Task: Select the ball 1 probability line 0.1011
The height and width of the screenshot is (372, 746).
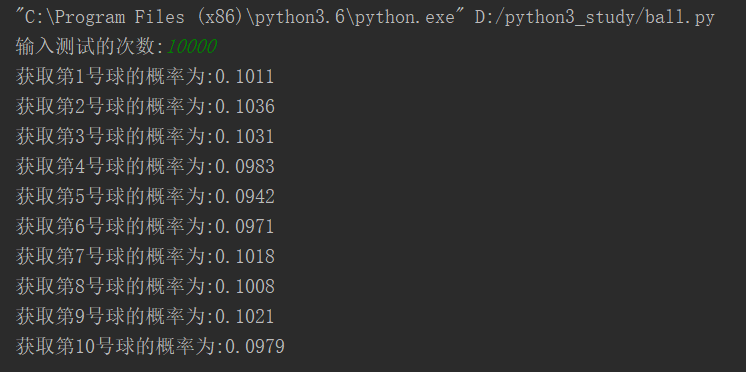Action: (x=145, y=77)
